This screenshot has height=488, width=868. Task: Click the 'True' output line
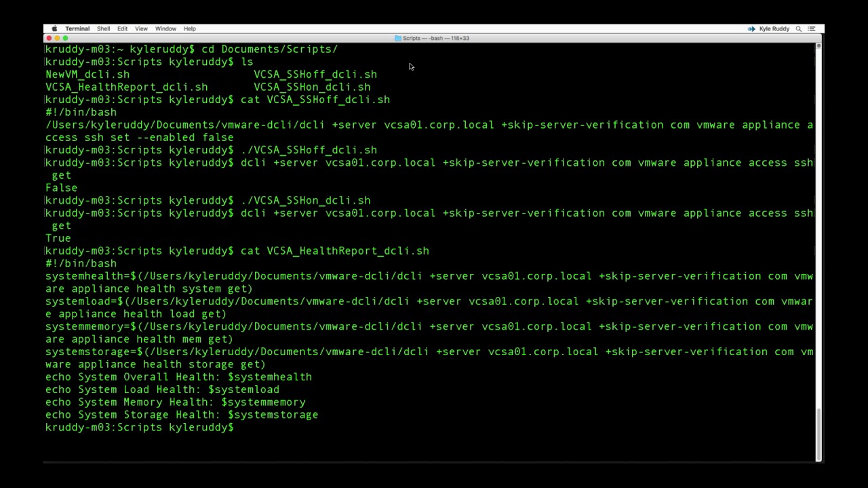click(58, 238)
